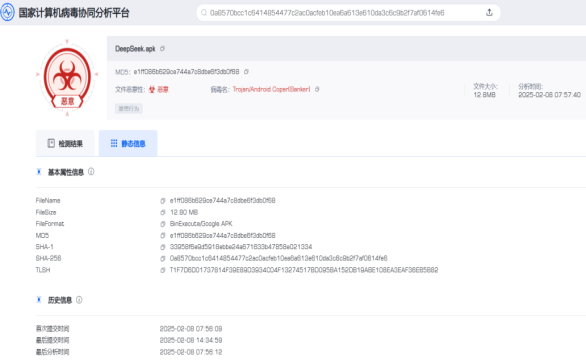Collapse the 历史信息 section

coord(38,300)
